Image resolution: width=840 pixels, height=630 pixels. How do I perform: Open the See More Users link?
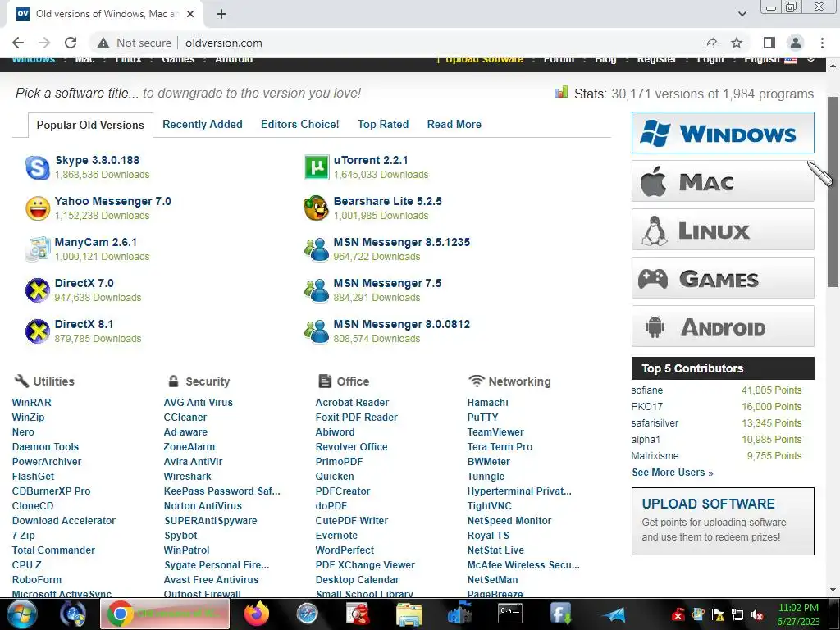[673, 472]
